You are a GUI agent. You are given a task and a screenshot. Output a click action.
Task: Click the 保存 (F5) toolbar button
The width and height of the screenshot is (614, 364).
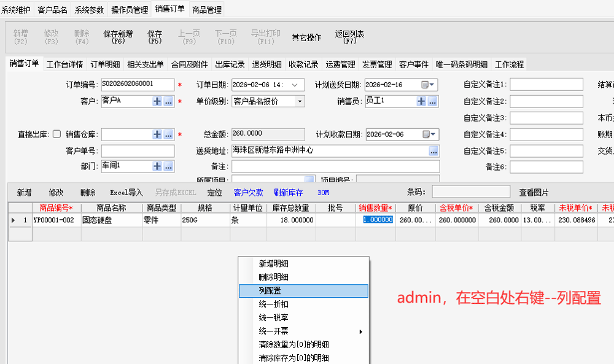pyautogui.click(x=155, y=37)
